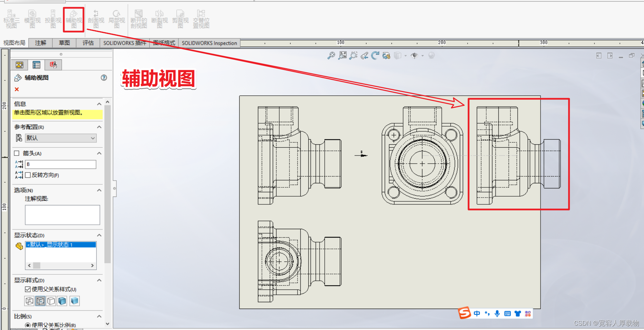This screenshot has width=644, height=330.
Task: Click the panel collapse handle on splitter
Action: pyautogui.click(x=115, y=188)
